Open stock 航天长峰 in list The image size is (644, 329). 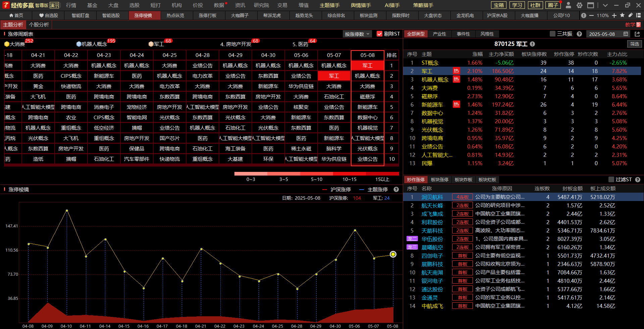tap(432, 205)
